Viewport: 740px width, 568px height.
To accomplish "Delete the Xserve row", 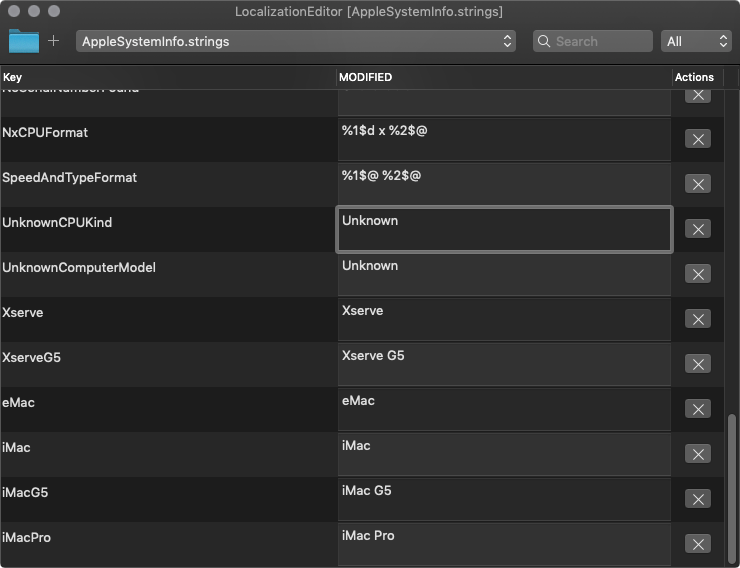I will [x=698, y=319].
